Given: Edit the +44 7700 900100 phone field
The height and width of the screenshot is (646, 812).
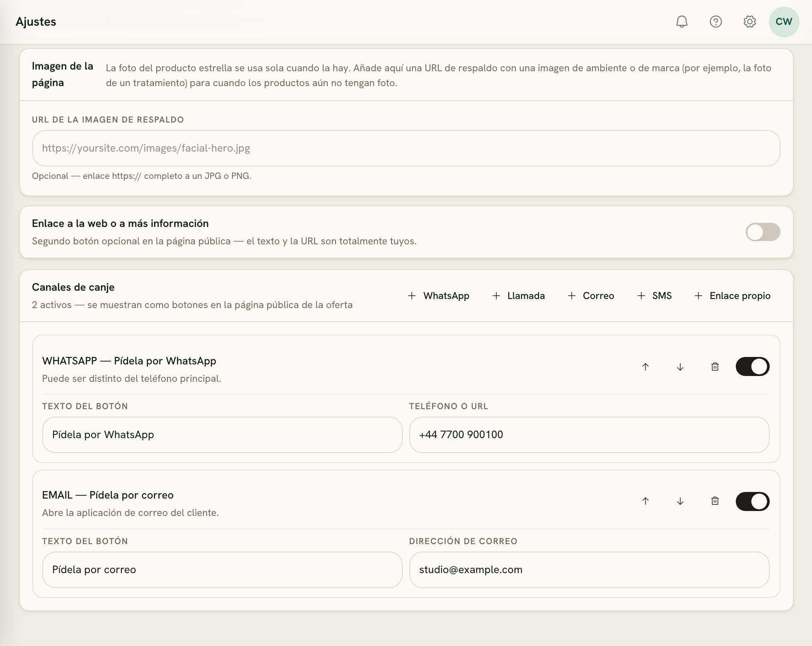Looking at the screenshot, I should 589,435.
